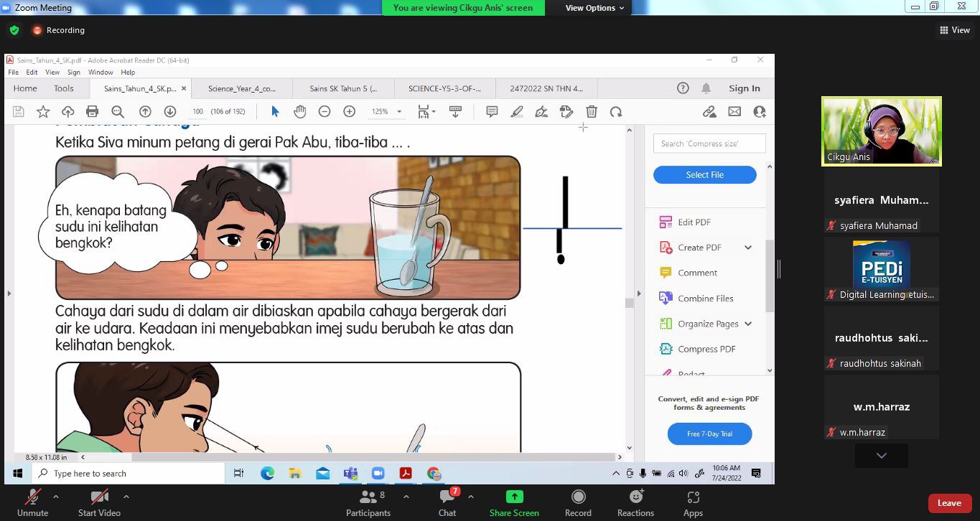
Task: Click the find text magnifier icon
Action: pos(118,112)
